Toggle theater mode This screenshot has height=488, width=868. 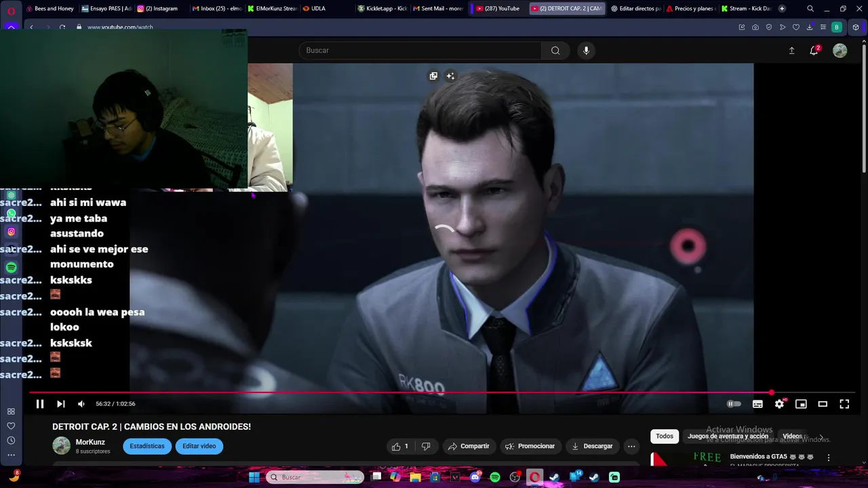823,404
